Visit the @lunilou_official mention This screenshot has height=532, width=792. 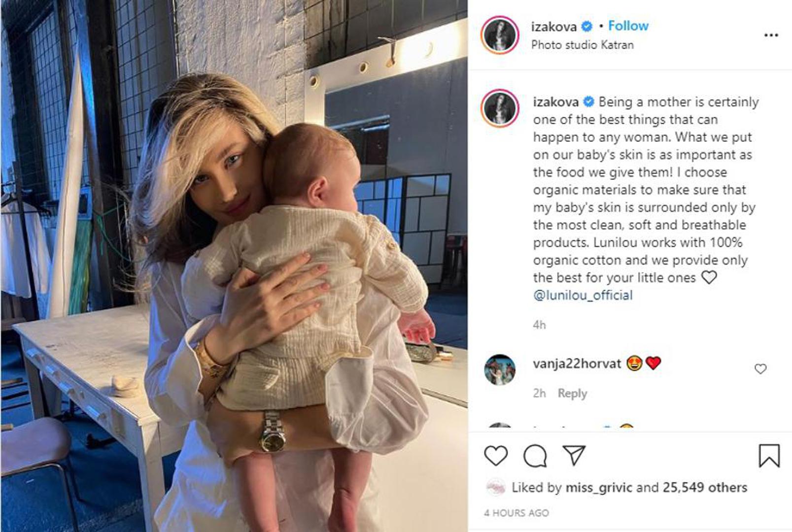[583, 295]
